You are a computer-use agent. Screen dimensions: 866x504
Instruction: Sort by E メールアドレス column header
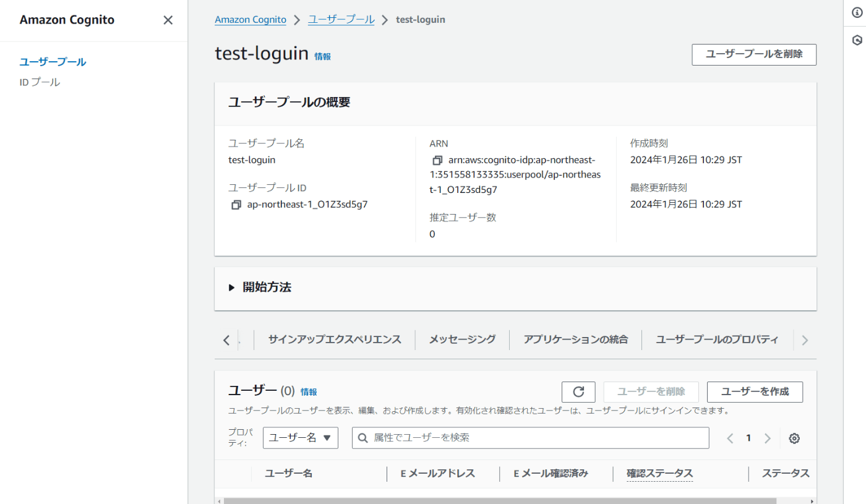pos(438,474)
